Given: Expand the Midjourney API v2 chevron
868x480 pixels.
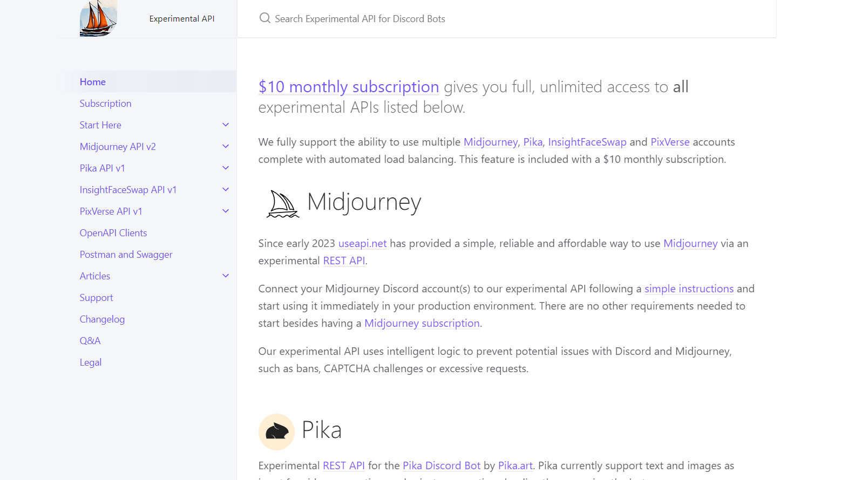Looking at the screenshot, I should (226, 146).
